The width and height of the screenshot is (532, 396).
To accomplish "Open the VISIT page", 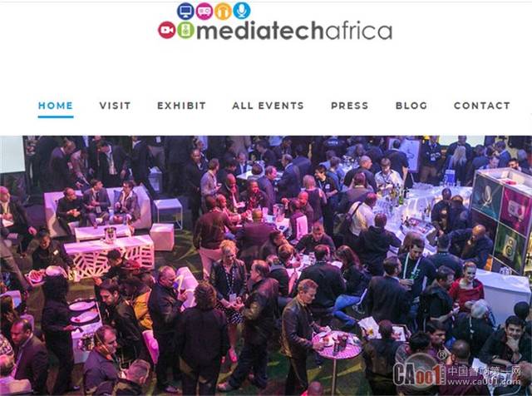I will [115, 106].
